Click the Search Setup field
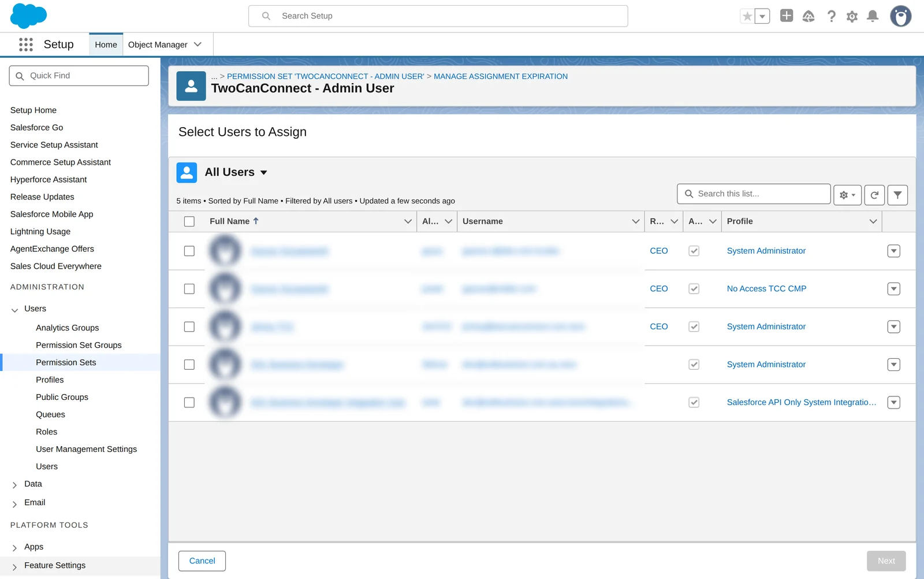The image size is (924, 579). pyautogui.click(x=438, y=16)
